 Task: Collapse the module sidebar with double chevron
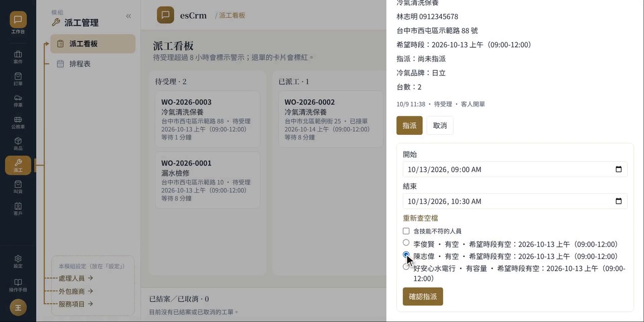coord(128,16)
